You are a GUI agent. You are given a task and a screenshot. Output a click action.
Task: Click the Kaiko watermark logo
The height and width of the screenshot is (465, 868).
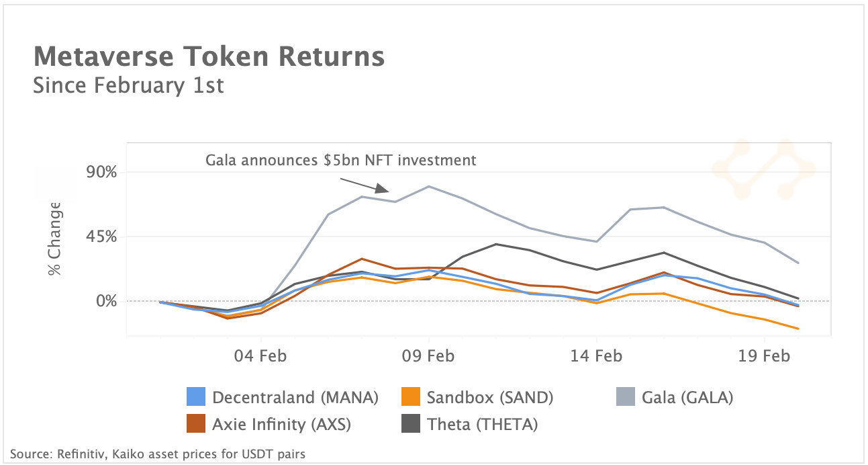click(x=763, y=169)
